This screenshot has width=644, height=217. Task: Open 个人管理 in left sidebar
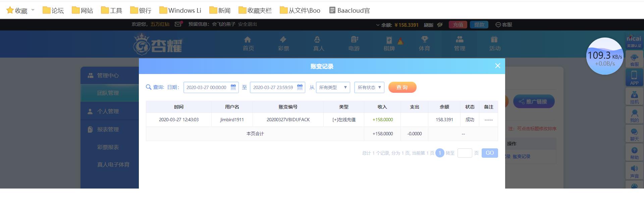click(x=110, y=111)
